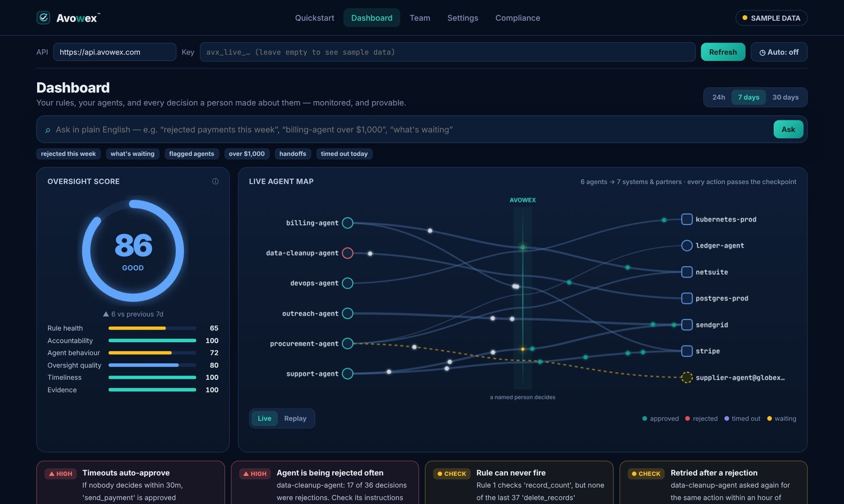Click the dashed supplier-agent@globex node icon
The width and height of the screenshot is (844, 504).
686,377
